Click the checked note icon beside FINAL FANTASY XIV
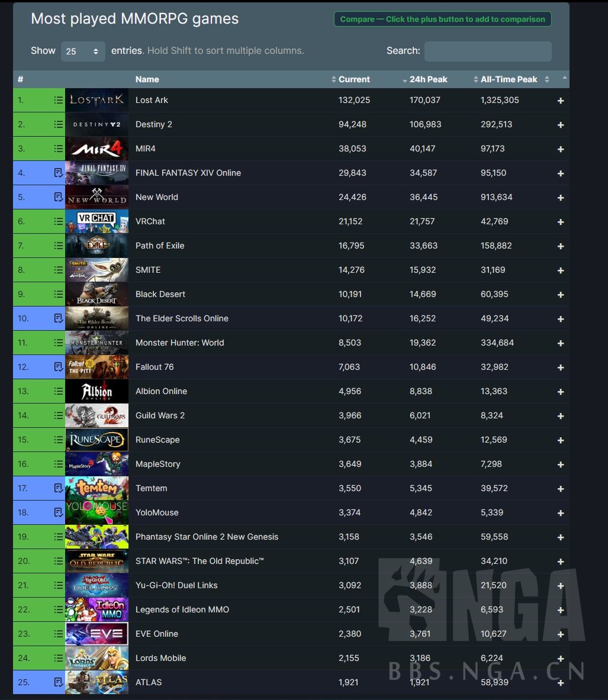The width and height of the screenshot is (608, 700). point(58,173)
